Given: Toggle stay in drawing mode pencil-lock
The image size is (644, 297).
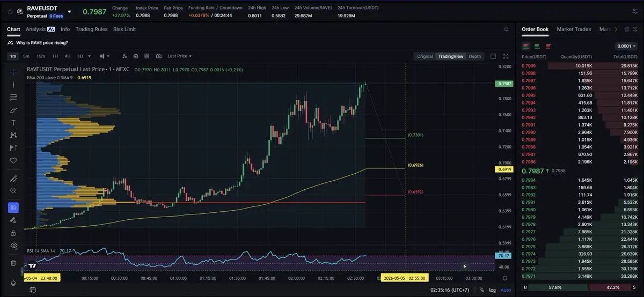Looking at the screenshot, I should [x=13, y=220].
